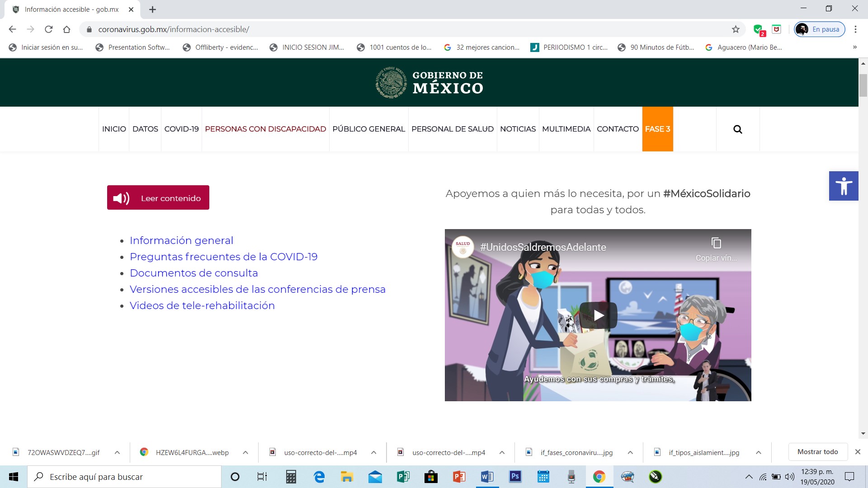Open the PERSONAS CON DISCAPACIDAD menu
The height and width of the screenshot is (488, 868).
(265, 129)
